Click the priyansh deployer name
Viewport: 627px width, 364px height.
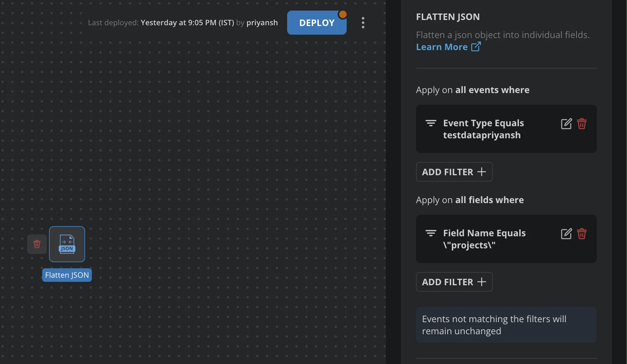click(262, 23)
